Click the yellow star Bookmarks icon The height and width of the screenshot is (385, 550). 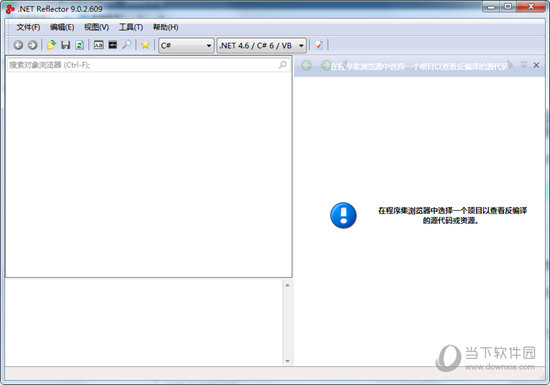pos(145,45)
